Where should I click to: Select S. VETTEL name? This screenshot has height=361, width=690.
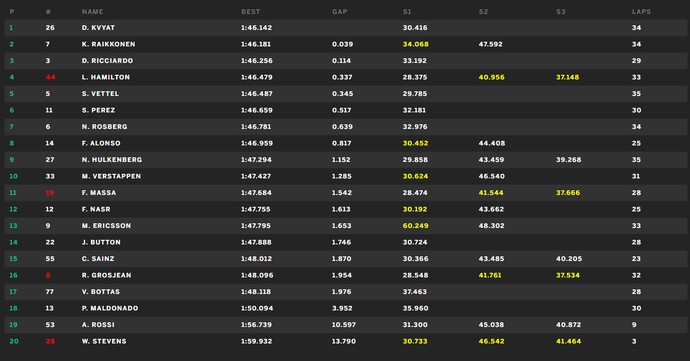[100, 94]
